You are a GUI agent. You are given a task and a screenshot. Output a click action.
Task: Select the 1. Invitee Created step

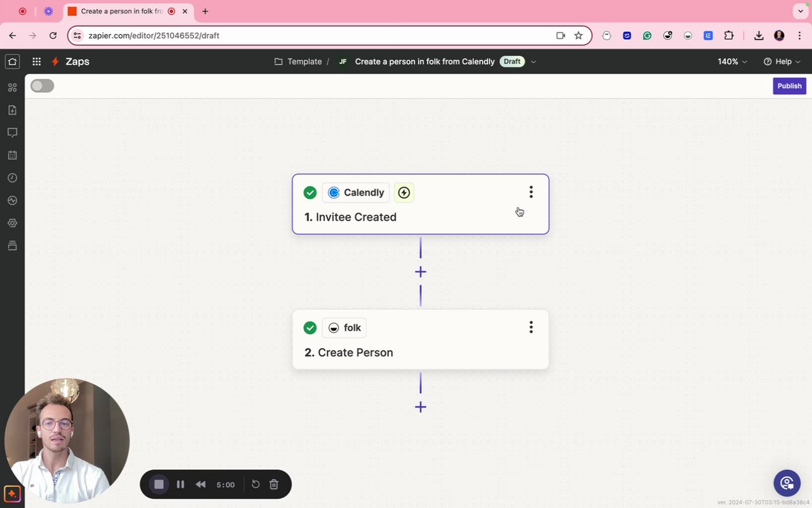click(421, 204)
